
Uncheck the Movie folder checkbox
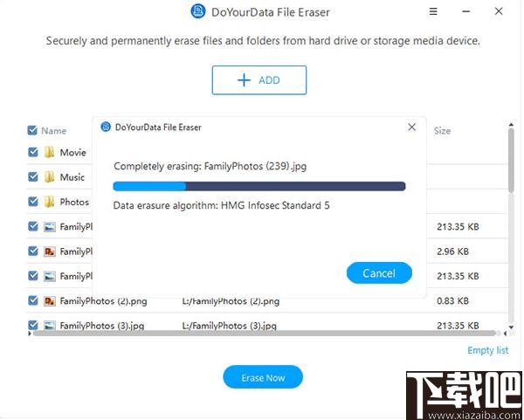pyautogui.click(x=33, y=152)
